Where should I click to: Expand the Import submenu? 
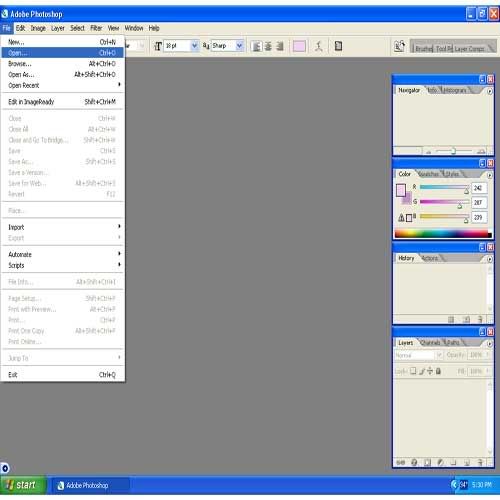62,227
